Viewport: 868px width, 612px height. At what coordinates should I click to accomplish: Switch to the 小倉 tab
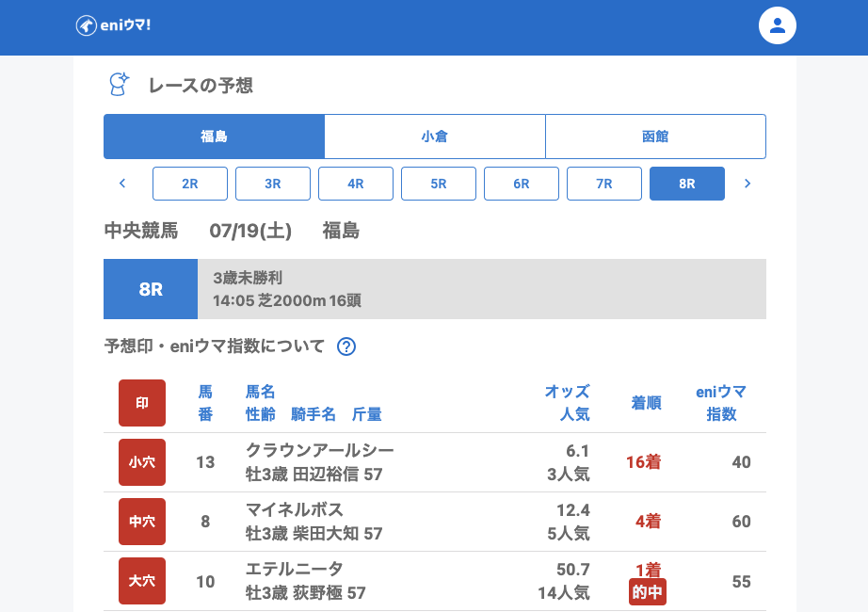[435, 137]
